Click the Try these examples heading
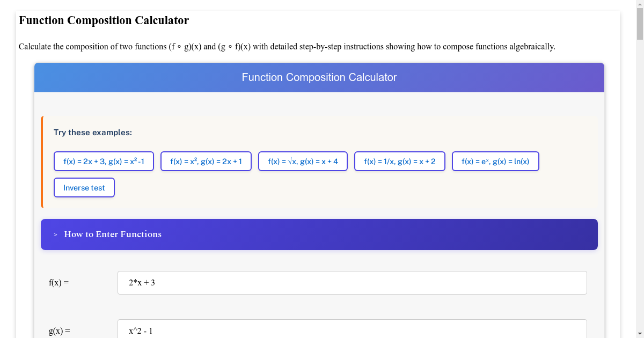644x338 pixels. point(93,133)
